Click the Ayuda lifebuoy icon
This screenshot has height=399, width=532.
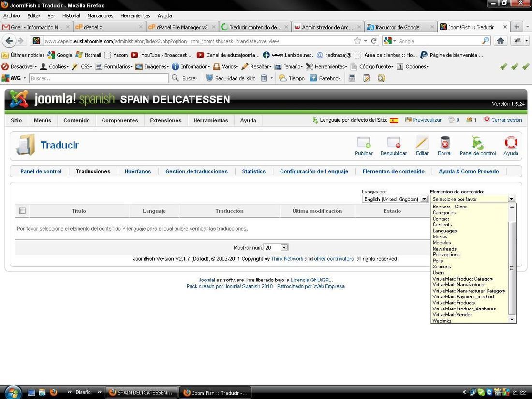511,143
